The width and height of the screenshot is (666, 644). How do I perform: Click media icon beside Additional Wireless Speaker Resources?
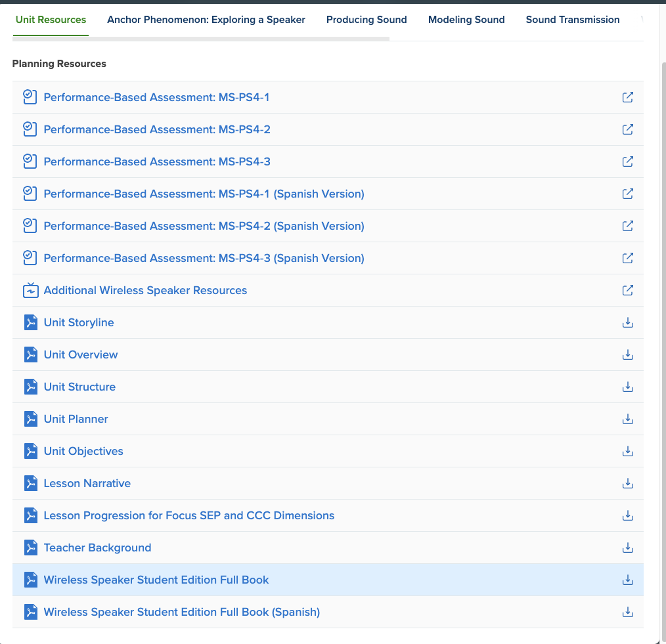pyautogui.click(x=31, y=290)
